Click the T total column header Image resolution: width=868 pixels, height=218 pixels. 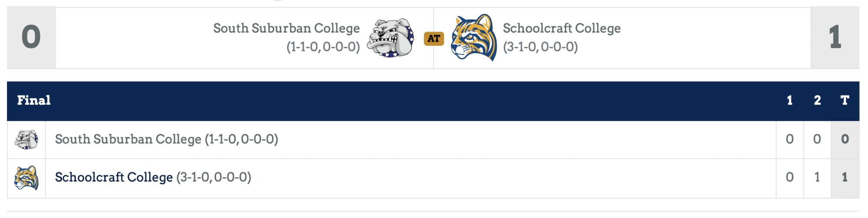point(845,101)
